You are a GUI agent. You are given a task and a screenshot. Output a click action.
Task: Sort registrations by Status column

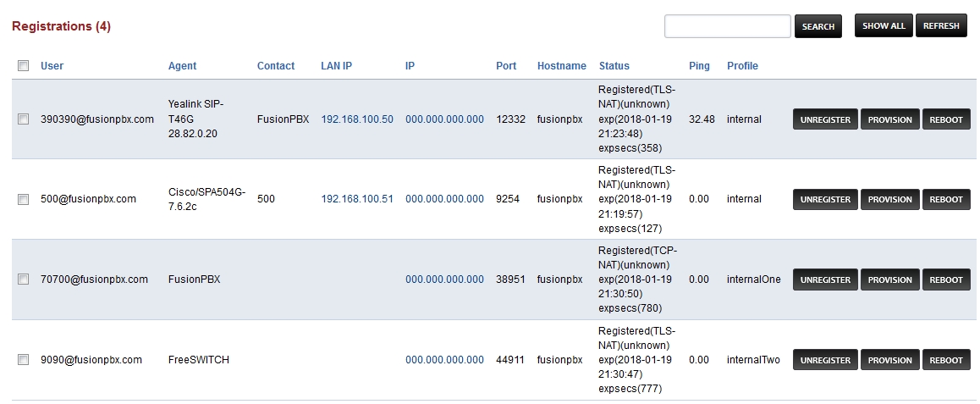click(x=614, y=66)
